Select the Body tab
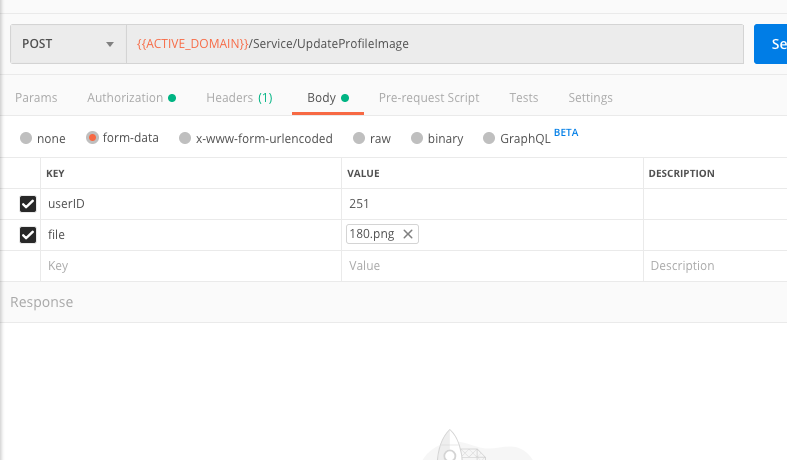The width and height of the screenshot is (787, 460). tap(328, 97)
